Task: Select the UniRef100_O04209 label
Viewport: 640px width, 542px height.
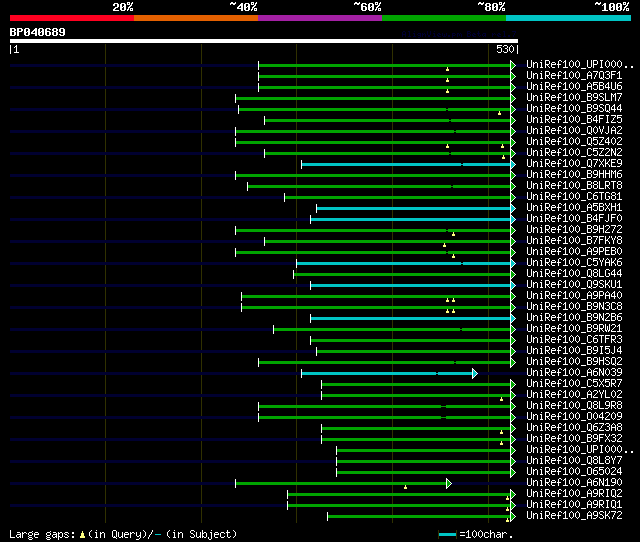Action: click(574, 417)
